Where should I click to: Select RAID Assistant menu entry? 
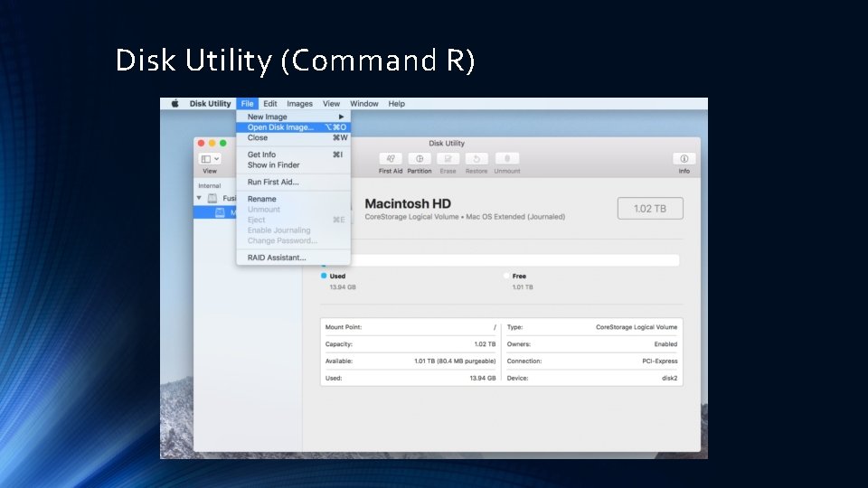pos(293,258)
